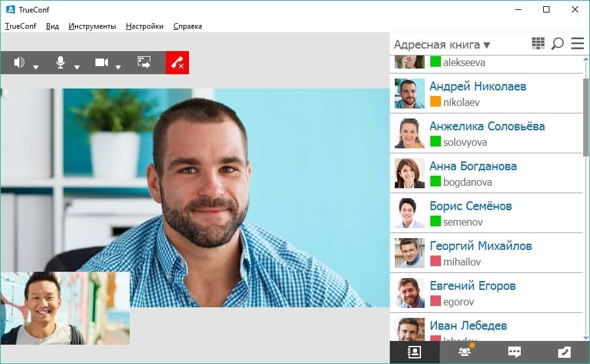
Task: Open the dial pad grid icon
Action: click(x=538, y=44)
